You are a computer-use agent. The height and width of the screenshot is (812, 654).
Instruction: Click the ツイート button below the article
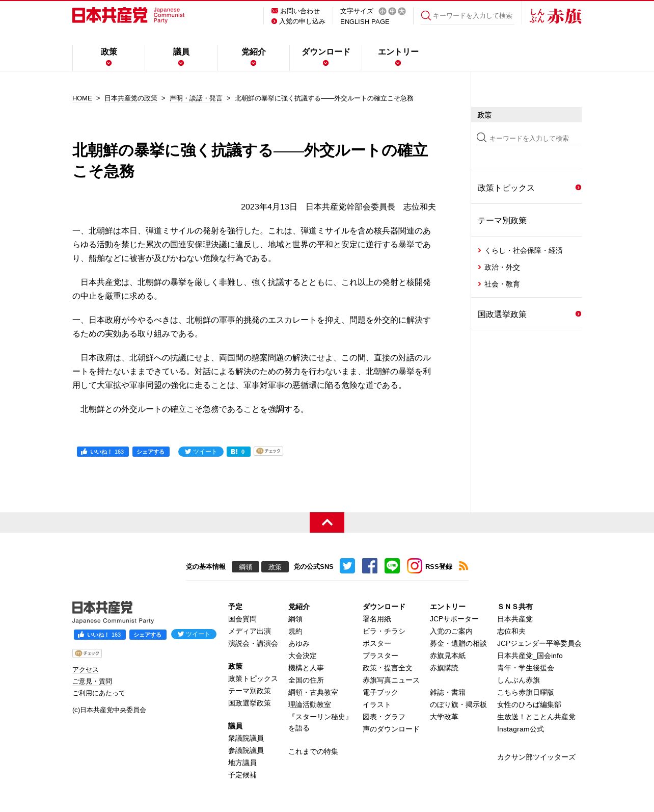click(201, 452)
